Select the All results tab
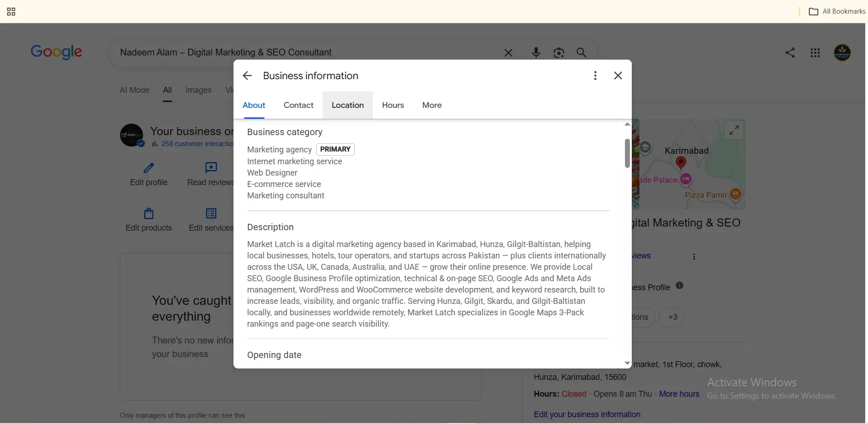This screenshot has height=424, width=868. (x=168, y=90)
